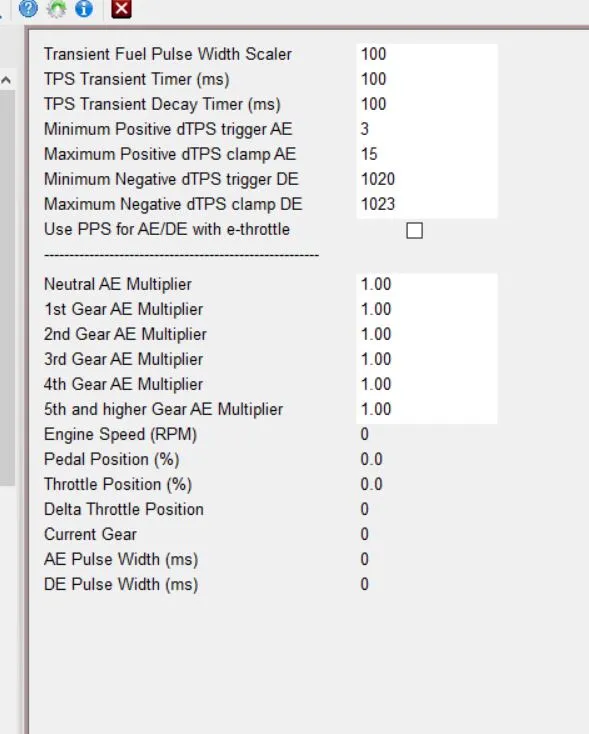Select 2nd Gear AE Multiplier field
The width and height of the screenshot is (589, 734).
(x=427, y=334)
